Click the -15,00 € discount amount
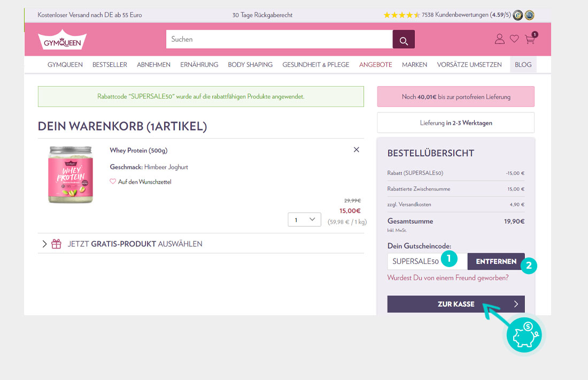 pyautogui.click(x=515, y=173)
